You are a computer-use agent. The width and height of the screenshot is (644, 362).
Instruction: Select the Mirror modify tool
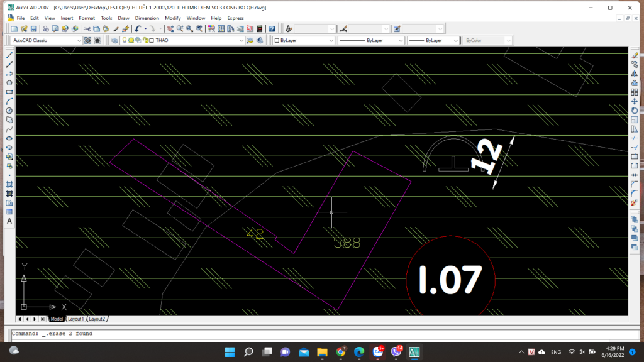point(635,74)
